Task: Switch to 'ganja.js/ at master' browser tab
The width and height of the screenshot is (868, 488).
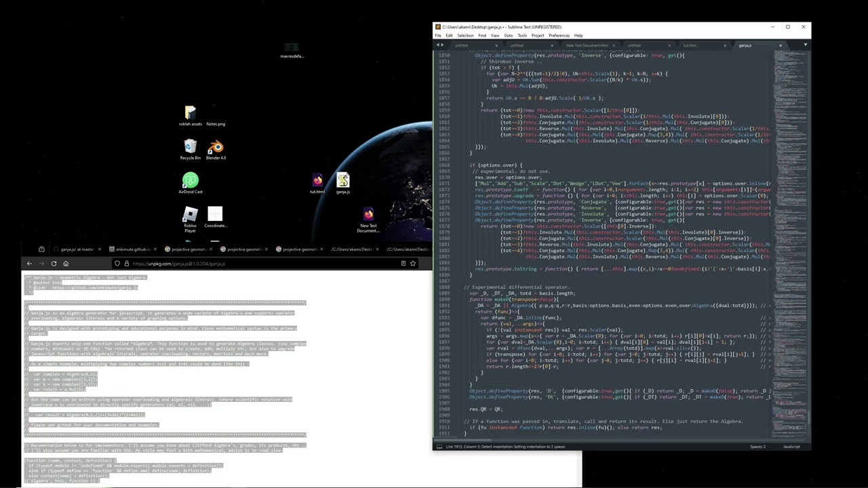Action: (77, 249)
